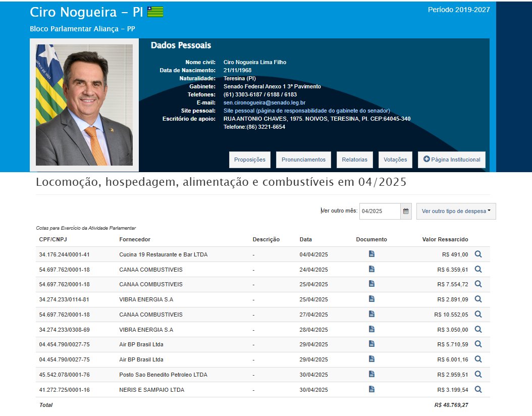The height and width of the screenshot is (416, 532).
Task: Open document icon for R$ 10.552,05 row
Action: click(371, 314)
